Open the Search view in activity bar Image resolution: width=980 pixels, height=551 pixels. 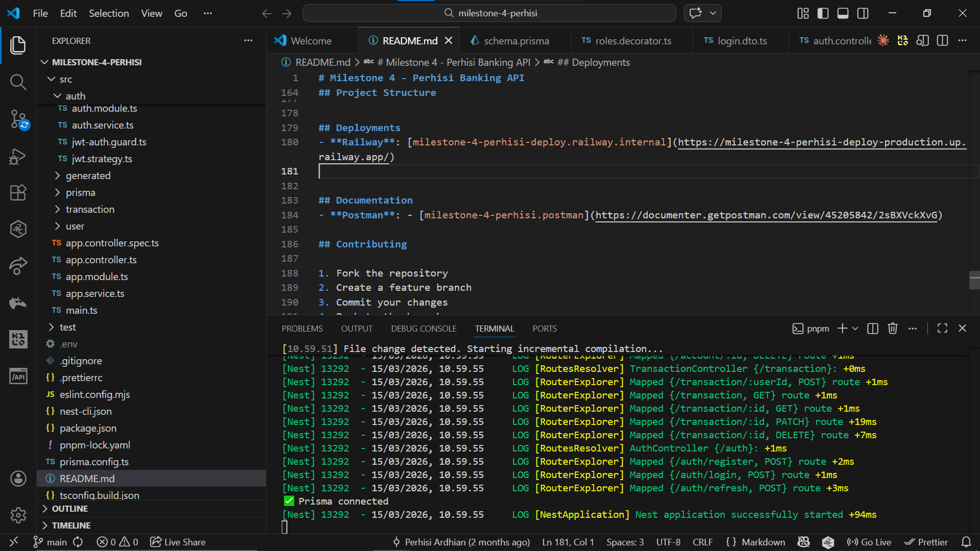click(x=18, y=82)
